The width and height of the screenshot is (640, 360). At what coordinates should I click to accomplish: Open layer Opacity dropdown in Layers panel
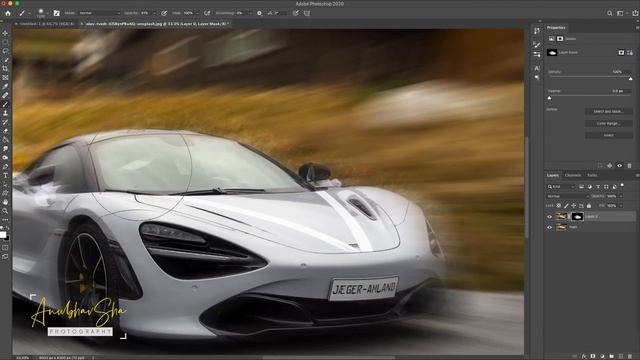click(621, 196)
